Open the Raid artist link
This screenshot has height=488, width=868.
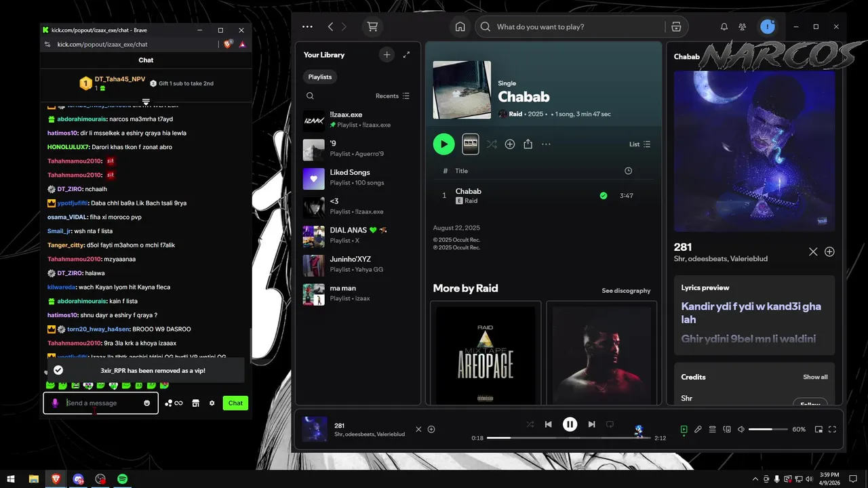point(515,114)
